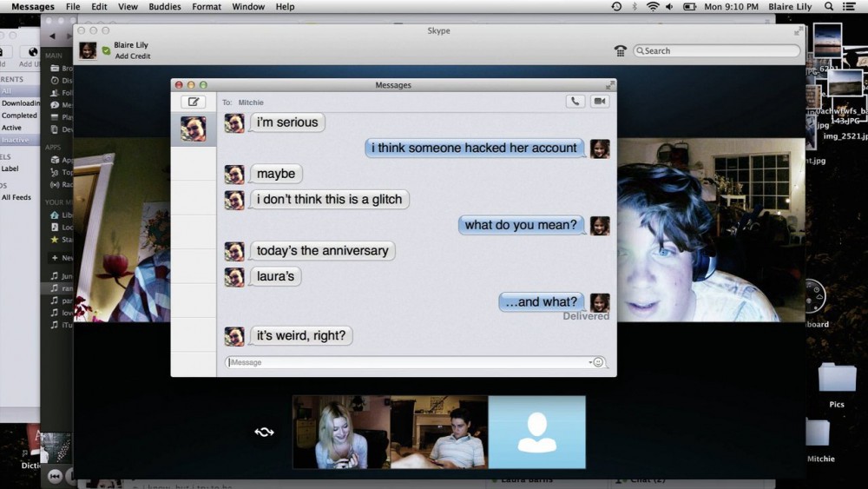
Task: Open the Wi-Fi status menu
Action: tap(653, 7)
